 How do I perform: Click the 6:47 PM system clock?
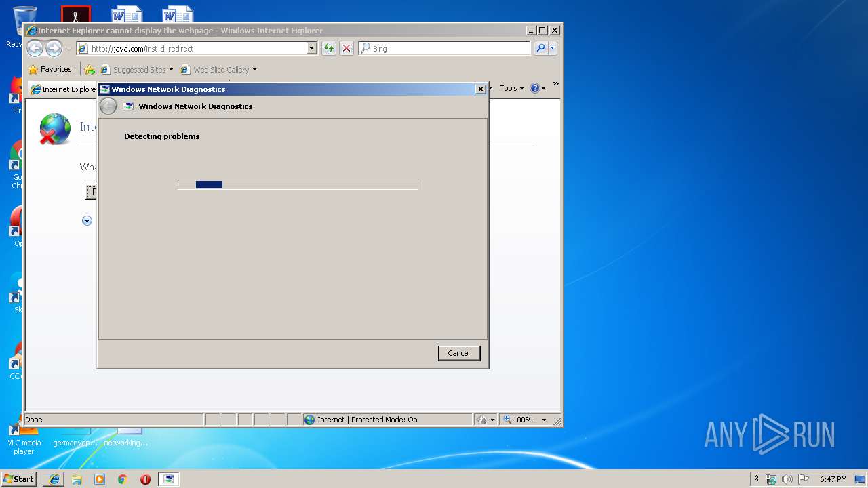[x=833, y=479]
